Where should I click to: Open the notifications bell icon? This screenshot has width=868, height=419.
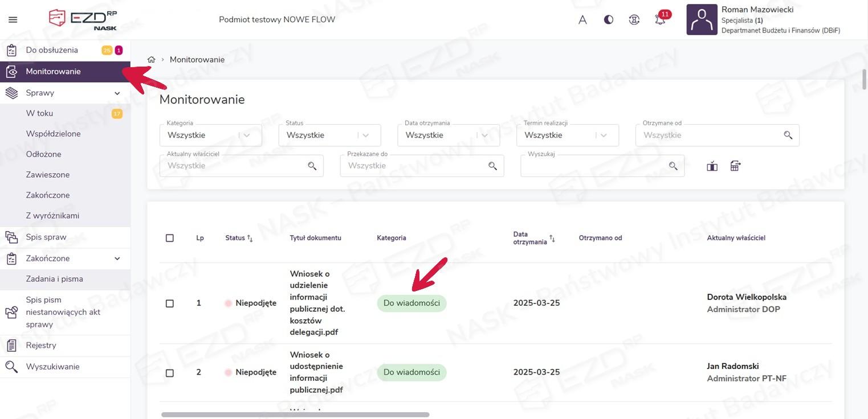click(x=660, y=20)
